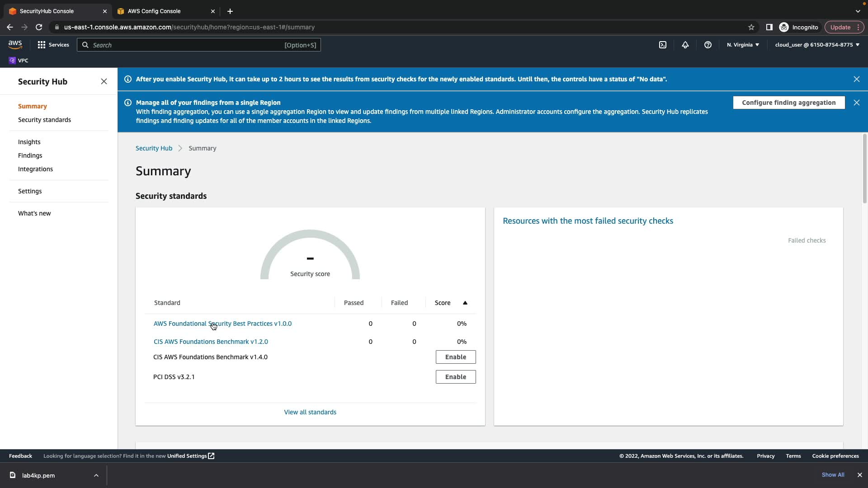This screenshot has height=488, width=868.
Task: Open the notifications bell icon
Action: [x=685, y=45]
